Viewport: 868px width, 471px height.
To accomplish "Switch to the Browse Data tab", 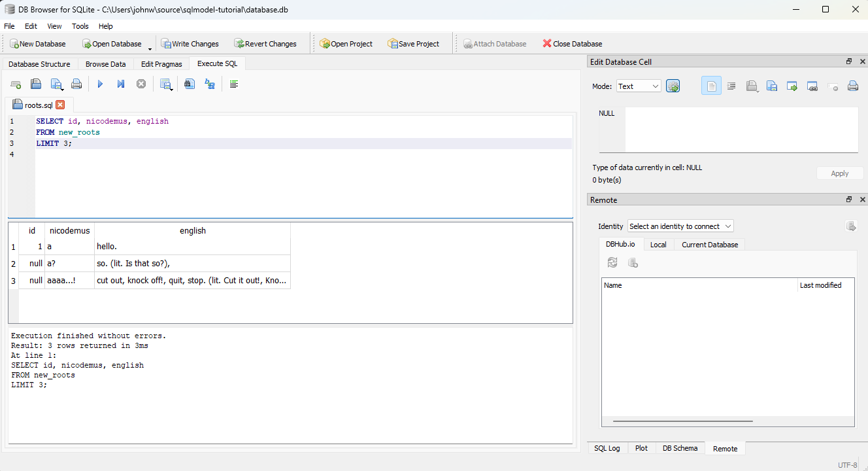I will click(x=105, y=64).
